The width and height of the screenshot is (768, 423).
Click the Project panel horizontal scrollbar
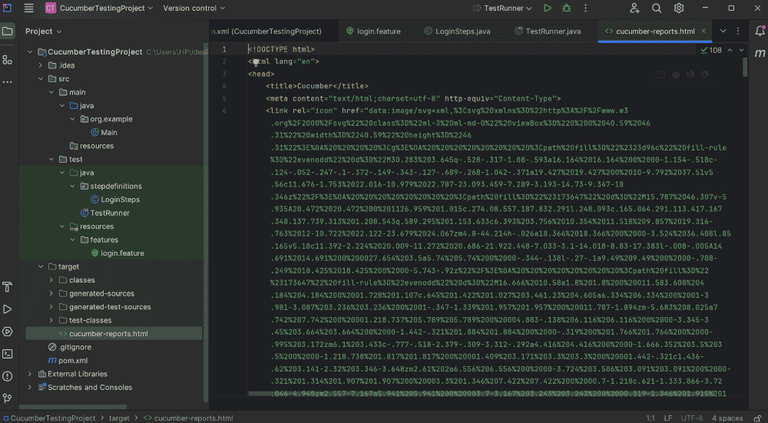pos(72,406)
